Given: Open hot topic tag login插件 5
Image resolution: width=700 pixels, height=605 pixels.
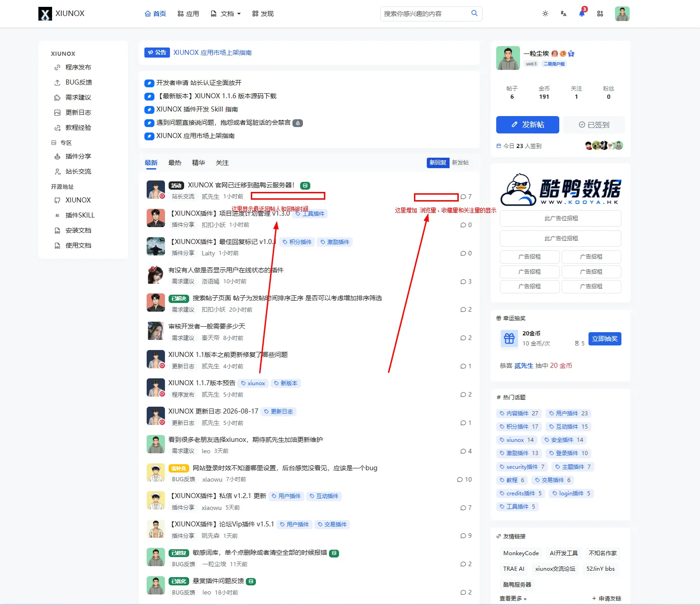Looking at the screenshot, I should 571,494.
